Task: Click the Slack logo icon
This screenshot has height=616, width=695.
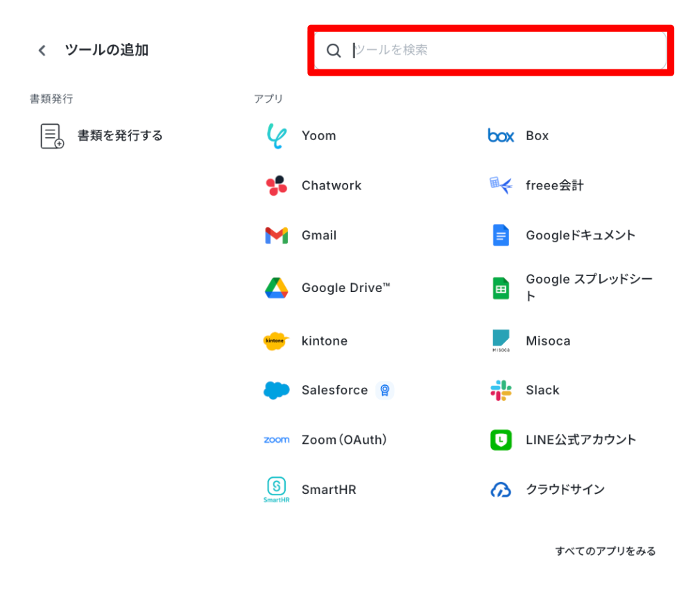Action: (x=501, y=391)
